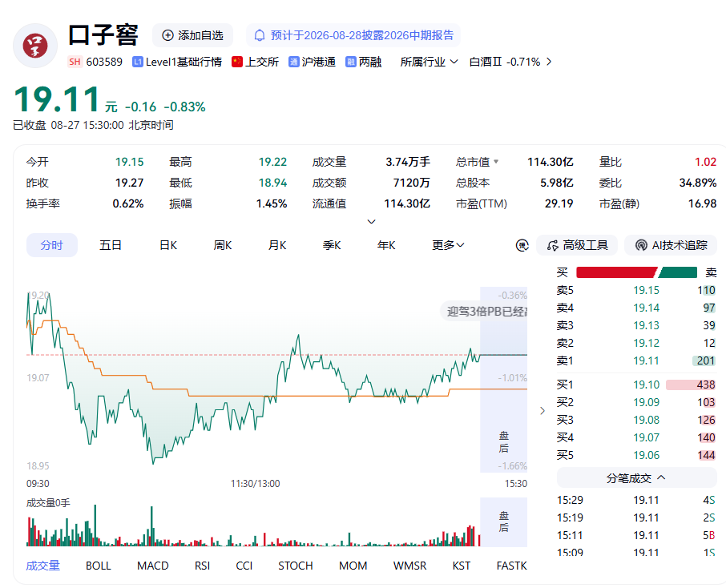Click the green sell portion of ratio bar
726x588 pixels.
(x=678, y=272)
